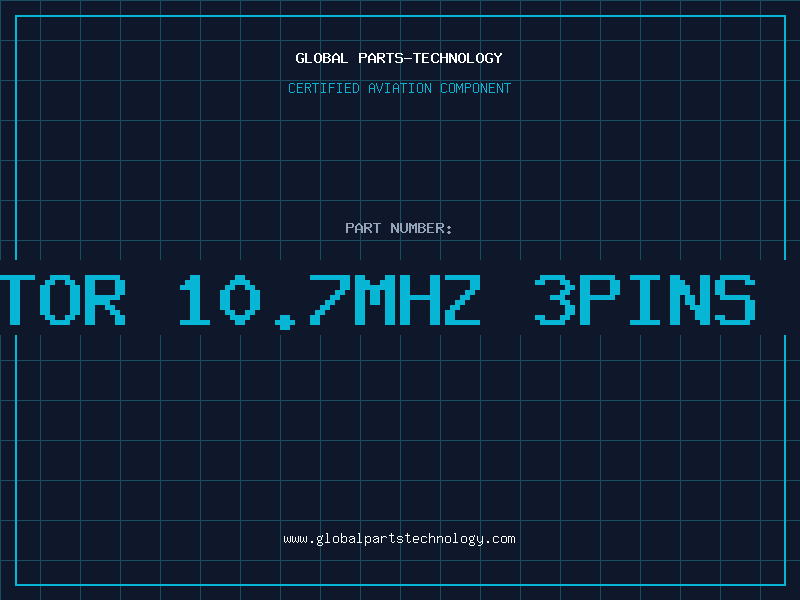Click the word GLOBAL in the header
The image size is (800, 600).
tap(322, 58)
